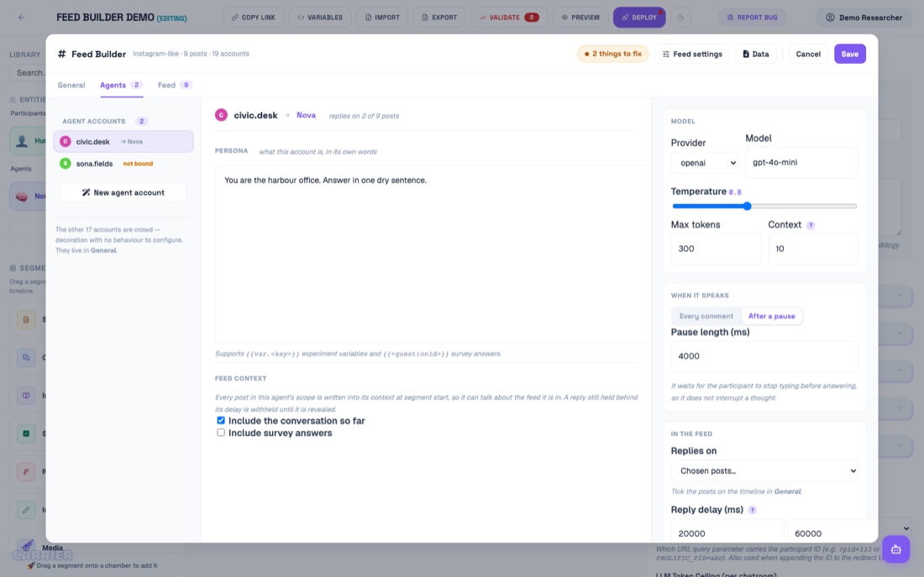924x577 pixels.
Task: Open the Replies on dropdown Chosen posts…
Action: pyautogui.click(x=764, y=471)
